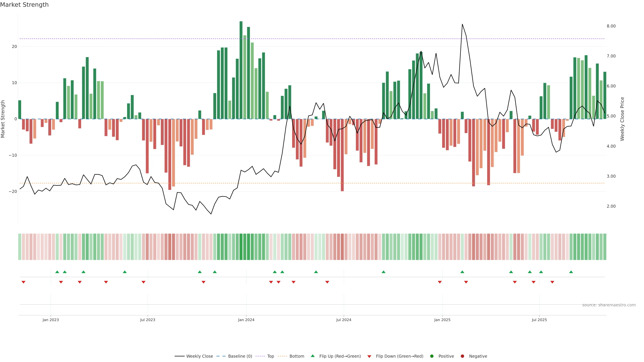Screen dimensions: 644x362
Task: Click the tallest green market strength bar
Action: 241,70
